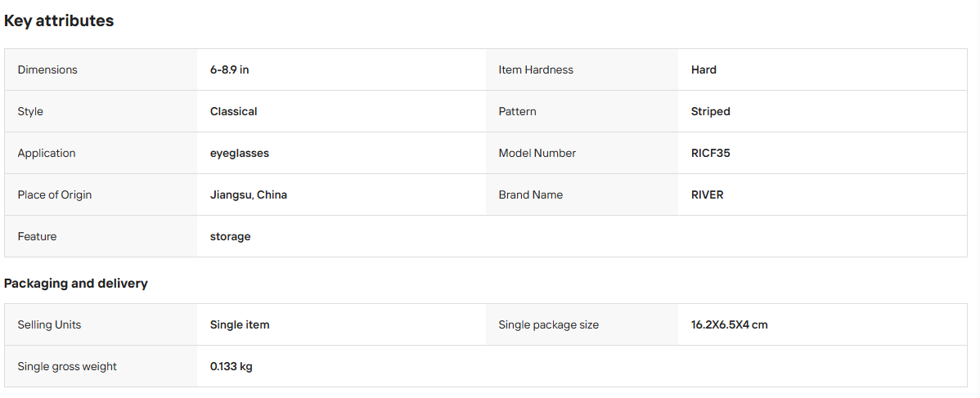Select the Single item selling units value
980x398 pixels.
pyautogui.click(x=240, y=325)
